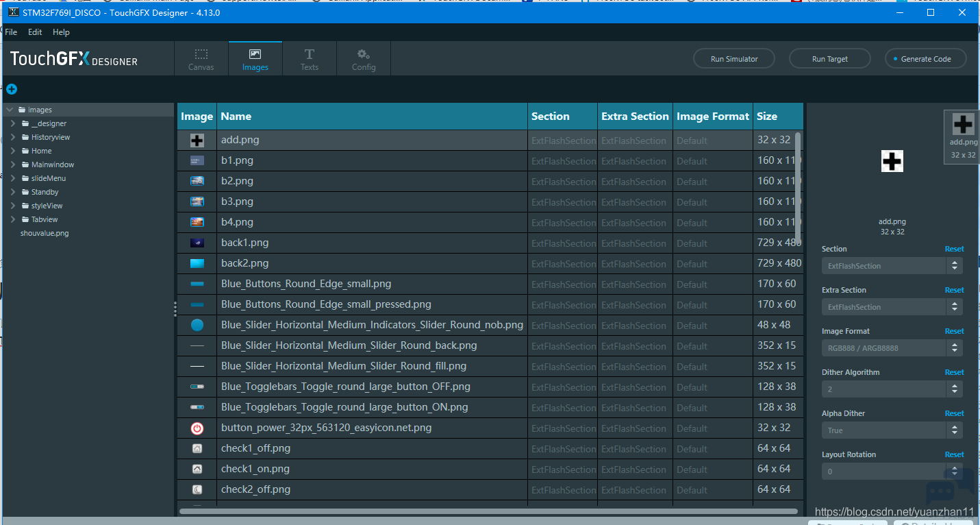Reset the Image Format setting

pyautogui.click(x=954, y=331)
